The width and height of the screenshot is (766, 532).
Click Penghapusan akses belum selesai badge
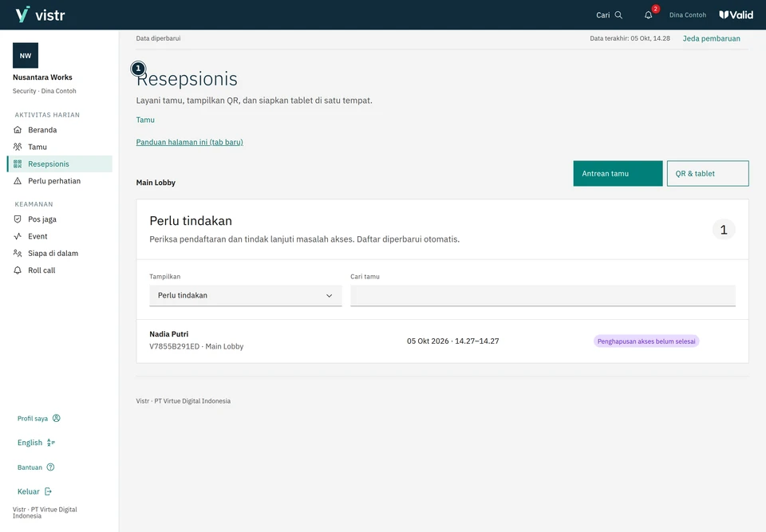tap(646, 341)
